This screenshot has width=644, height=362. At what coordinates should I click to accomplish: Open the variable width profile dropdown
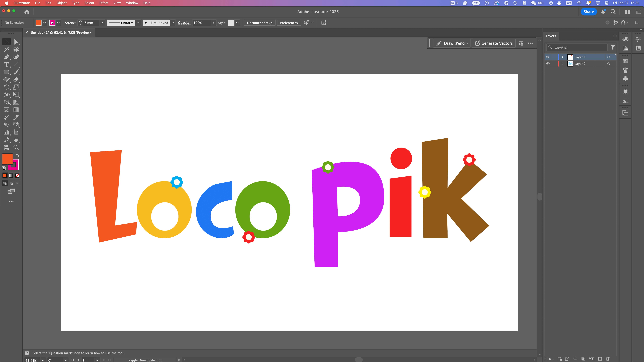coord(138,23)
